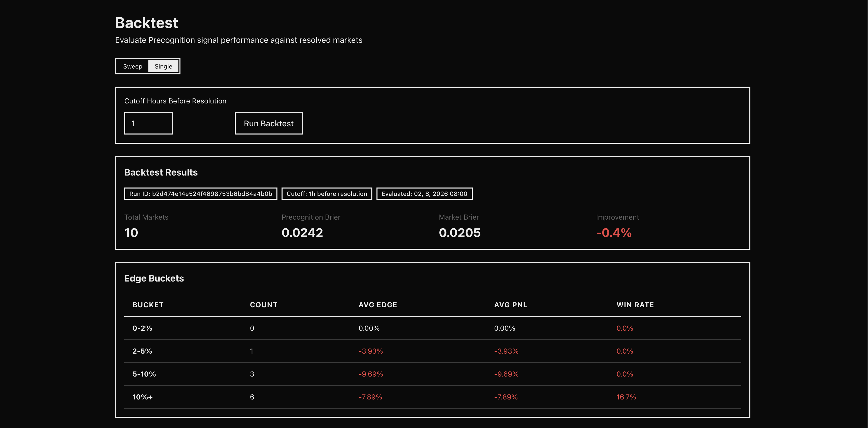Click the AVG PNL column header
This screenshot has height=428, width=868.
[510, 305]
